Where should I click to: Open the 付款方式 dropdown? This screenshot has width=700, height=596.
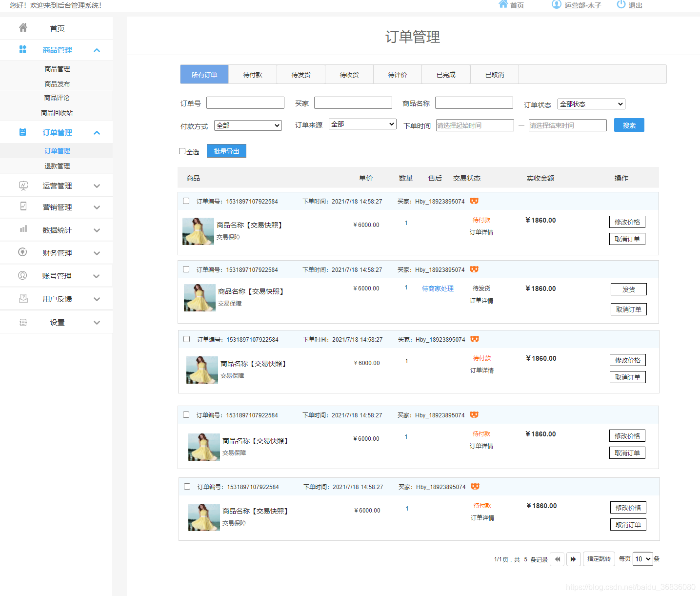[248, 125]
